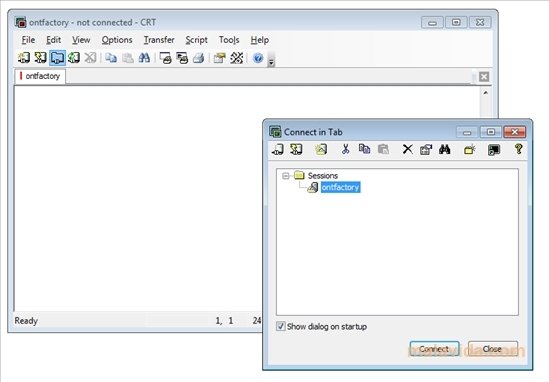The image size is (549, 382).
Task: Click Connect icon in Connect in Tab dialog toolbar
Action: (x=278, y=150)
